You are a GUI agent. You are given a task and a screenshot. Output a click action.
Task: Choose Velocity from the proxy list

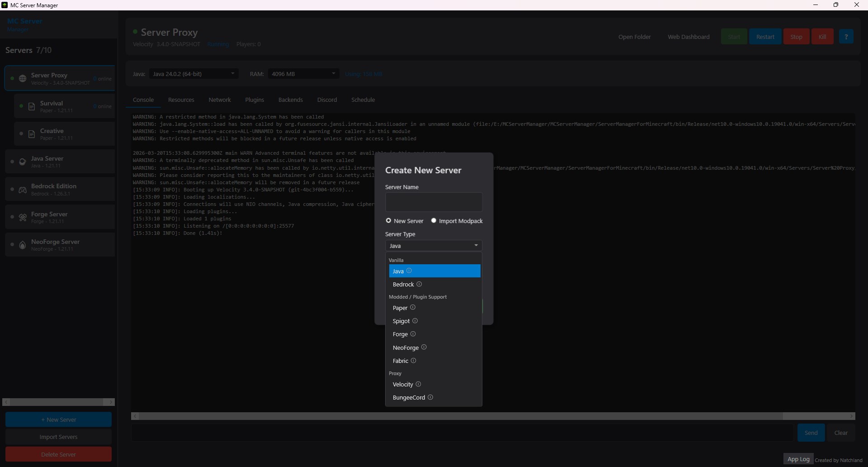[x=434, y=384]
